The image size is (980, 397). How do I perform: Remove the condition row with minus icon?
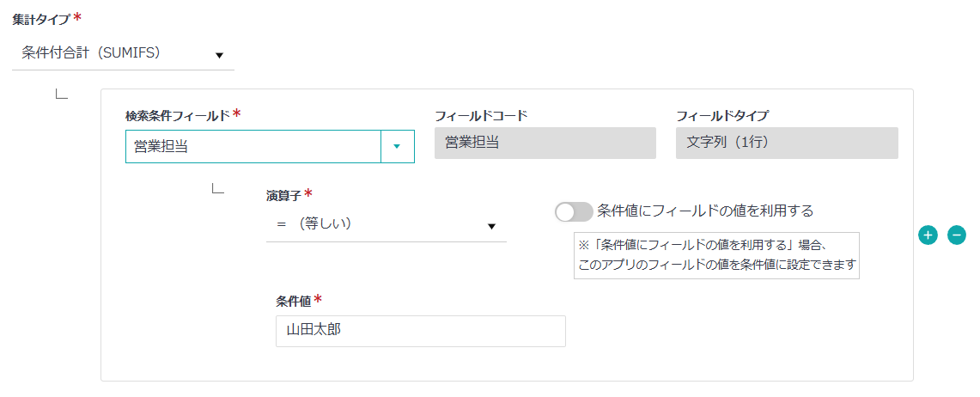(x=957, y=235)
